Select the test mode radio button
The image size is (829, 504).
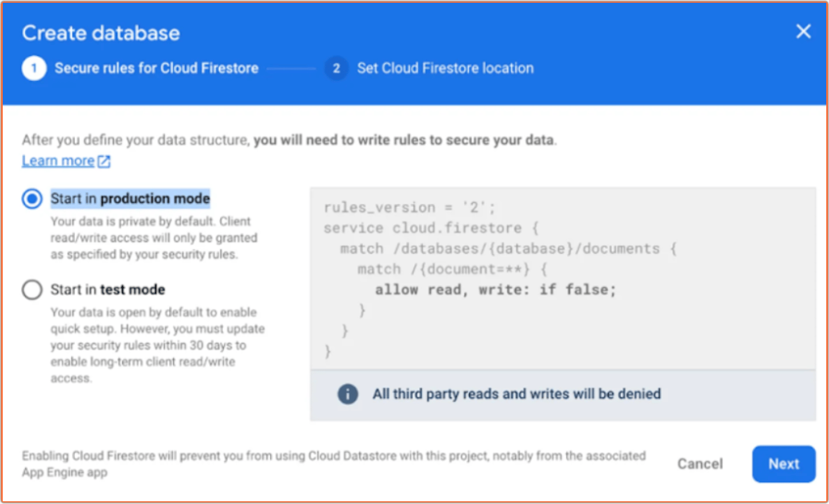32,290
